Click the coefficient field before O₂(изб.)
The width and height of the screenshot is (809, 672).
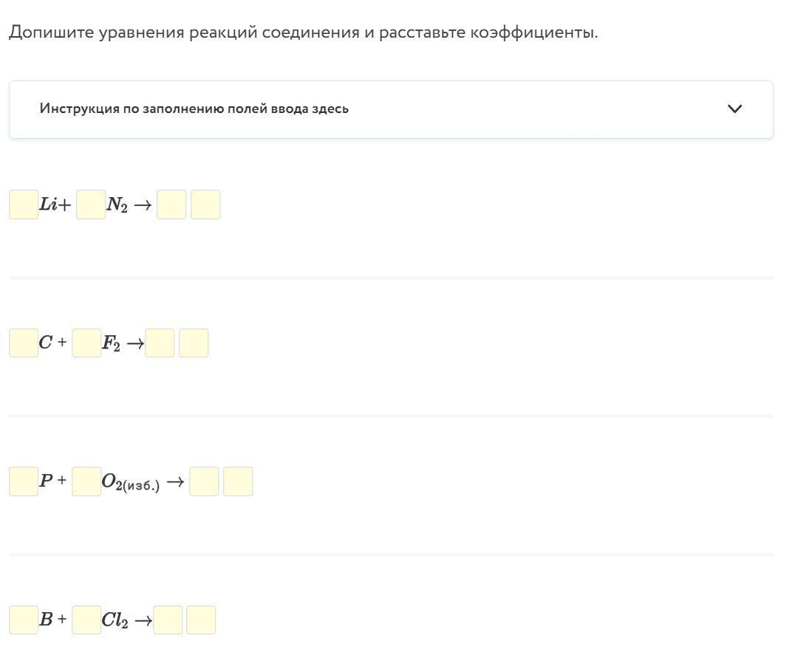click(x=86, y=481)
